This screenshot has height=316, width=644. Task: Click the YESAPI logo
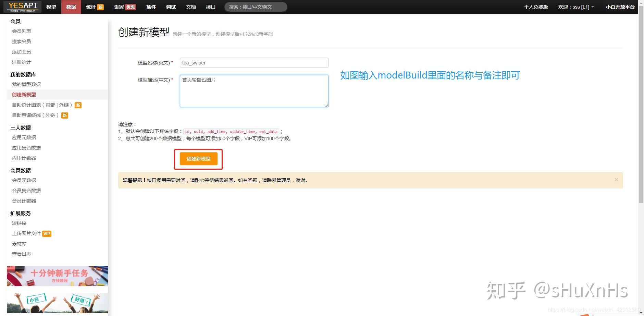[23, 7]
